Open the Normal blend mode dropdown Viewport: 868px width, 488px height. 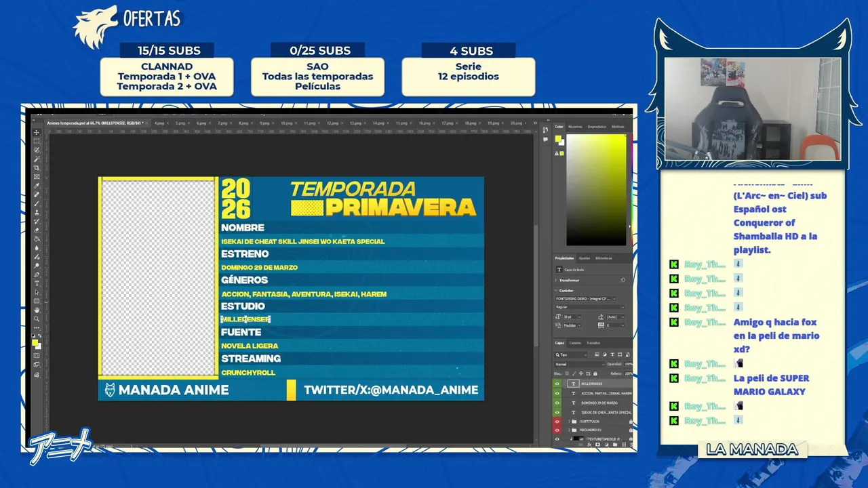tap(580, 364)
